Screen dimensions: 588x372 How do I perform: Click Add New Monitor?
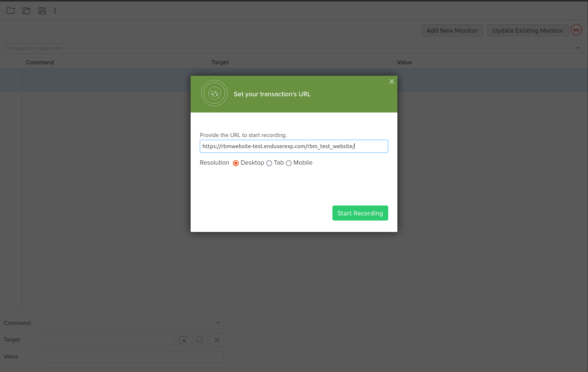[x=452, y=30]
